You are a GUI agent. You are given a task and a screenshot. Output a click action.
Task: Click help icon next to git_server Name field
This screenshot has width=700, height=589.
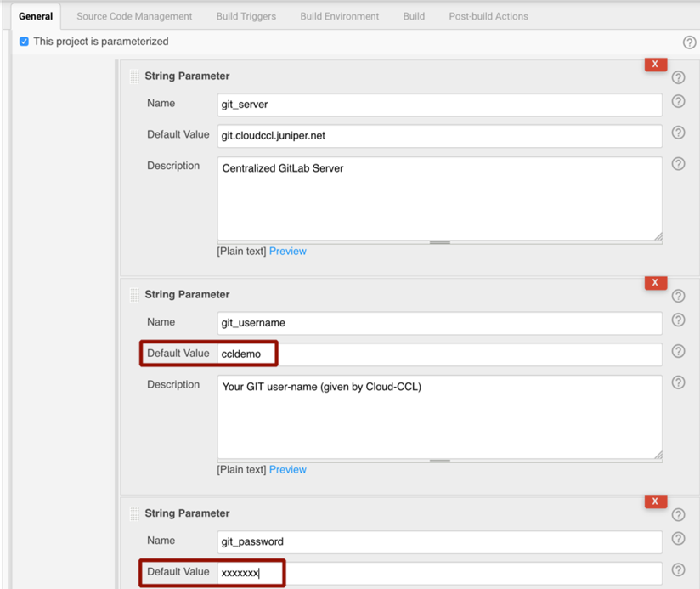pyautogui.click(x=678, y=102)
